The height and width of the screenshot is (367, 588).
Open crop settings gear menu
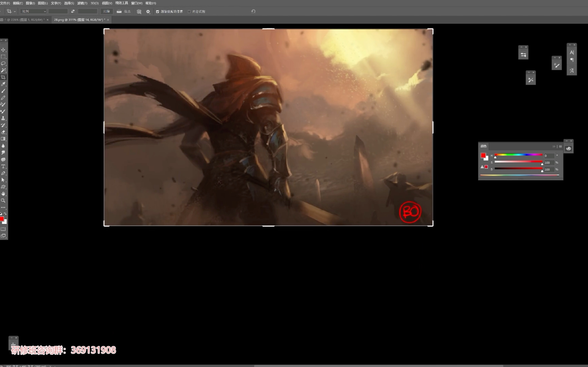[148, 11]
